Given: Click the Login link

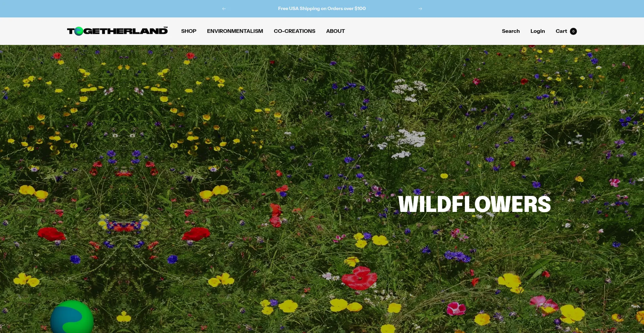Looking at the screenshot, I should [x=538, y=31].
